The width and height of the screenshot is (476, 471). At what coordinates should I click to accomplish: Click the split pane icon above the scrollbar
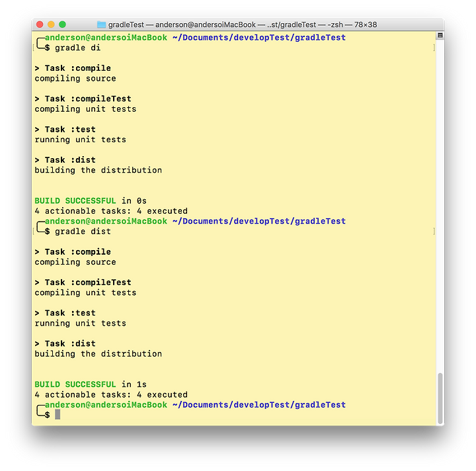(x=440, y=36)
